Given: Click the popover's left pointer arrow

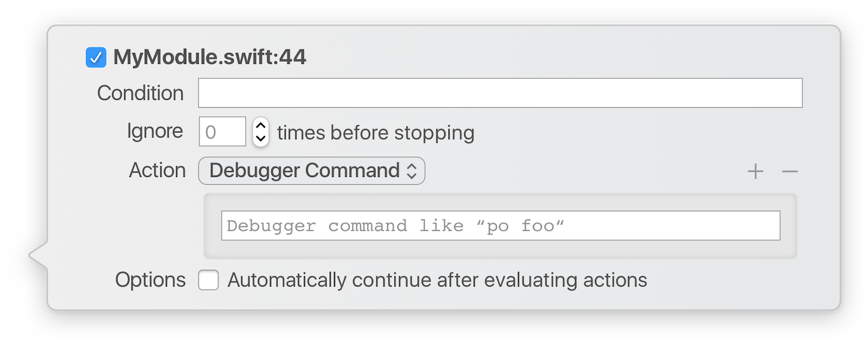Looking at the screenshot, I should click(x=37, y=255).
